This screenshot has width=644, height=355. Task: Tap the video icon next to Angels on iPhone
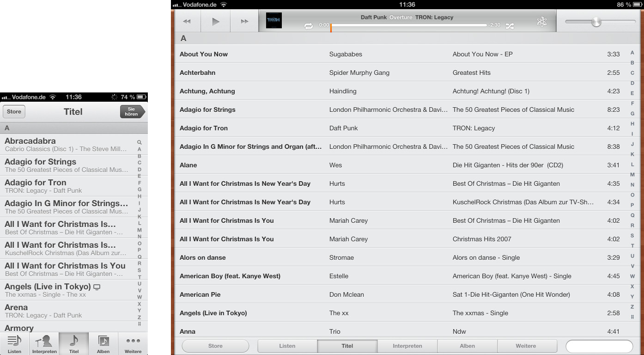97,287
